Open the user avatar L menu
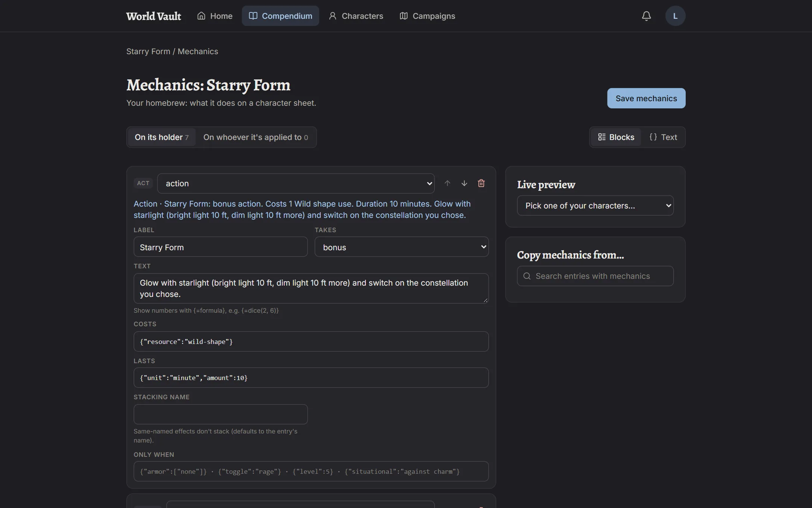Image resolution: width=812 pixels, height=508 pixels. [x=675, y=16]
